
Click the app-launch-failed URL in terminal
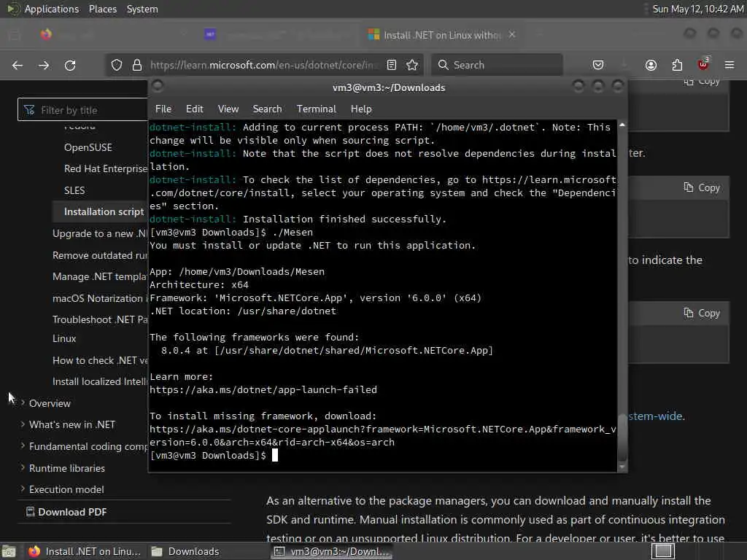[263, 389]
